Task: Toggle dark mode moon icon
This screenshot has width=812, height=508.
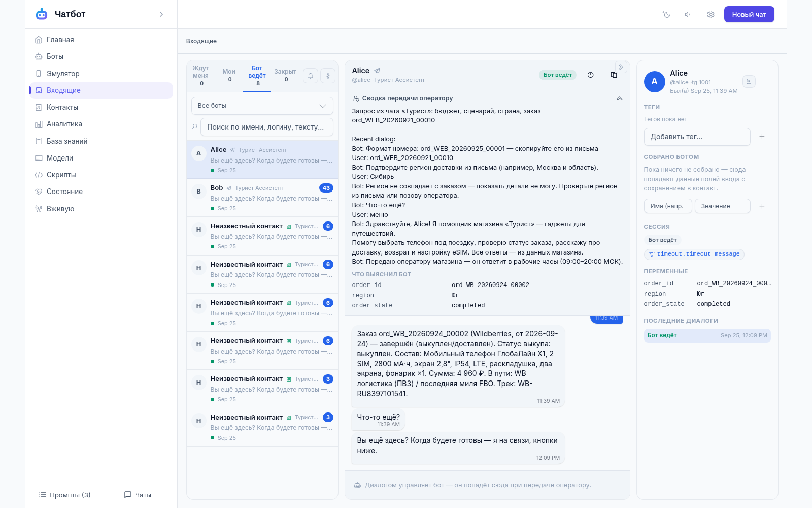Action: 666,15
